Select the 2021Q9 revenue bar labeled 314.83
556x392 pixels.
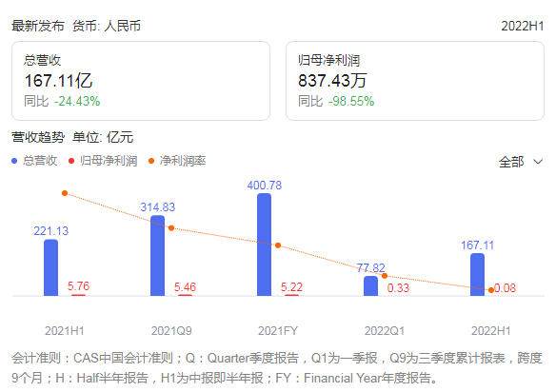(157, 256)
